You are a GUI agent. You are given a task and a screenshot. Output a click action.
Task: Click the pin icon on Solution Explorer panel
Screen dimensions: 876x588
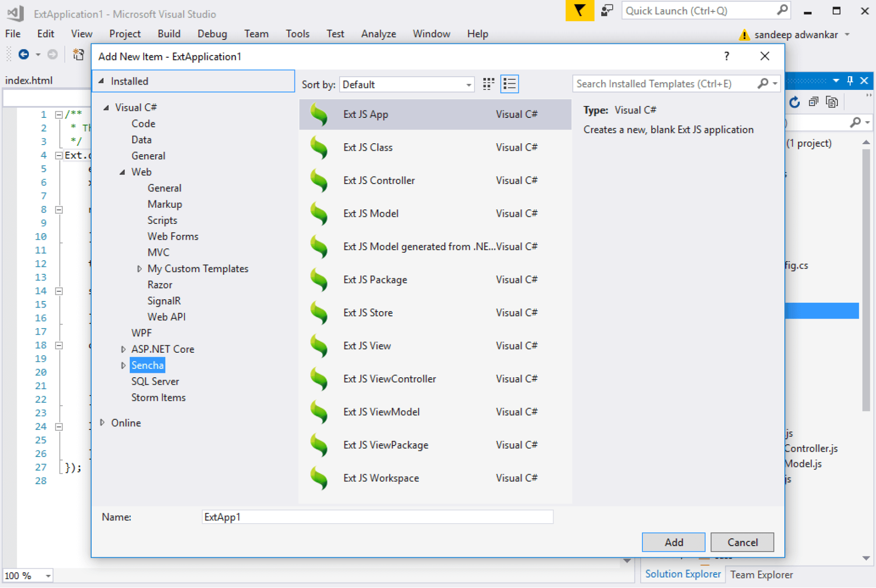click(x=850, y=81)
